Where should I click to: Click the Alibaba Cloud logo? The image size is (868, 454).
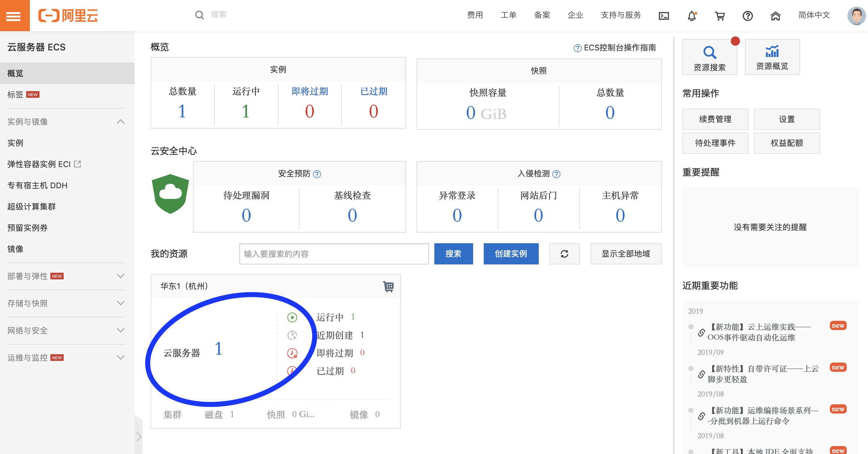tap(68, 16)
